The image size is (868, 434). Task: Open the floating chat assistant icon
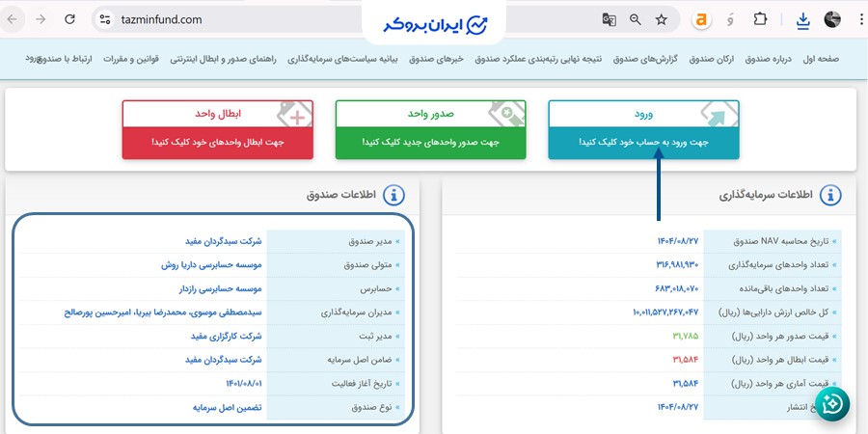tap(832, 403)
